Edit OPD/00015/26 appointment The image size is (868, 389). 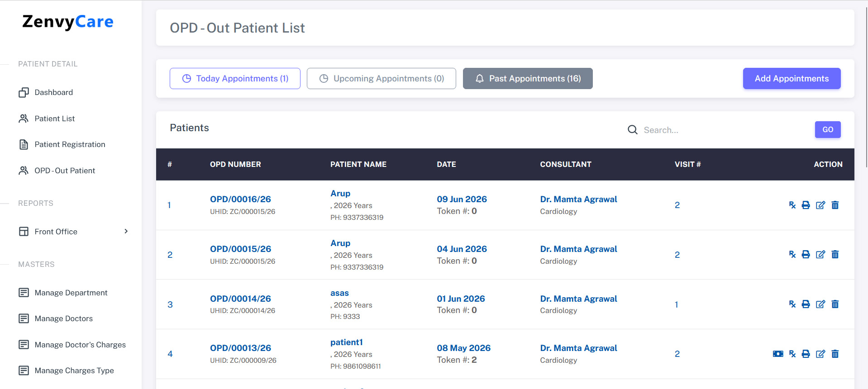820,255
